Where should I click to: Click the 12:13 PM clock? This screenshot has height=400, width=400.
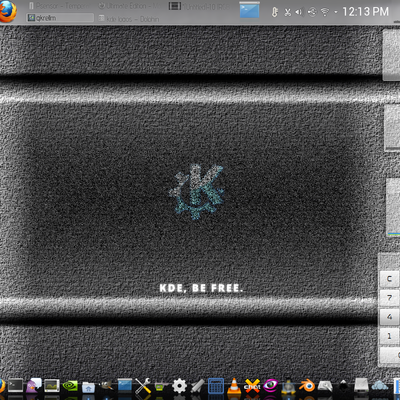tap(365, 12)
